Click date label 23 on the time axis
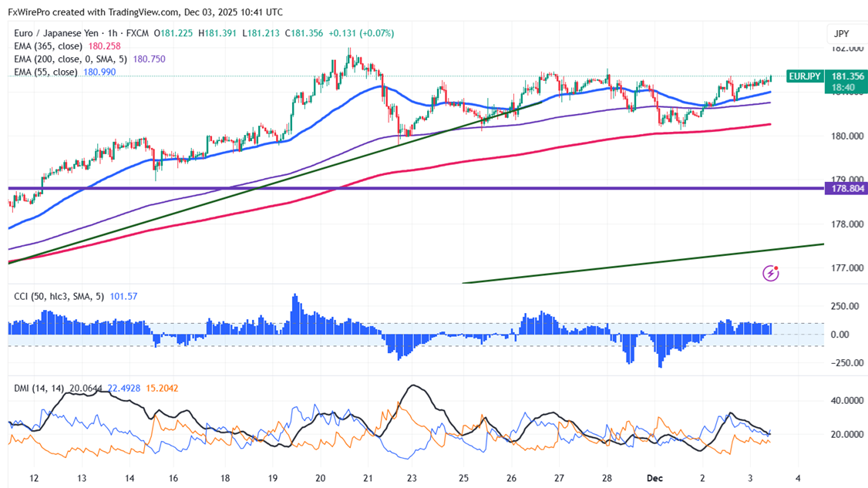The height and width of the screenshot is (488, 868). pyautogui.click(x=412, y=478)
